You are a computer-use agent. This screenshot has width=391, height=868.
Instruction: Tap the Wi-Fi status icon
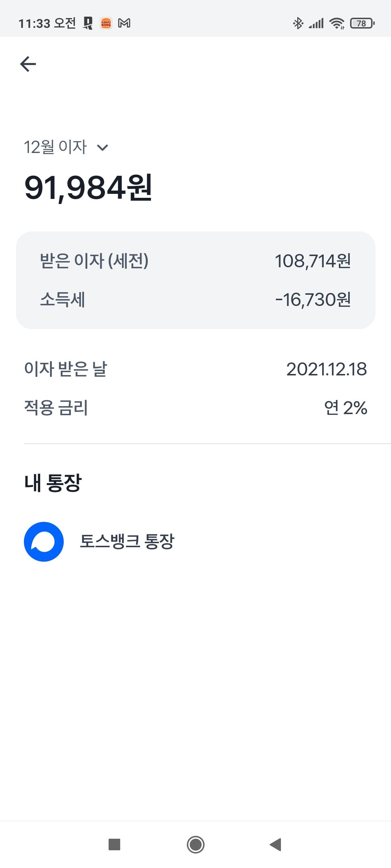tap(337, 24)
